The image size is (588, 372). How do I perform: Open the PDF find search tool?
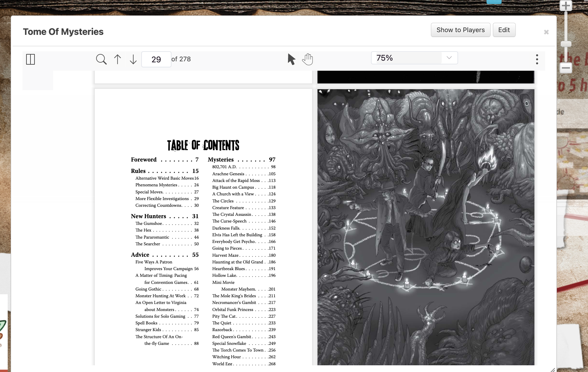click(x=101, y=59)
